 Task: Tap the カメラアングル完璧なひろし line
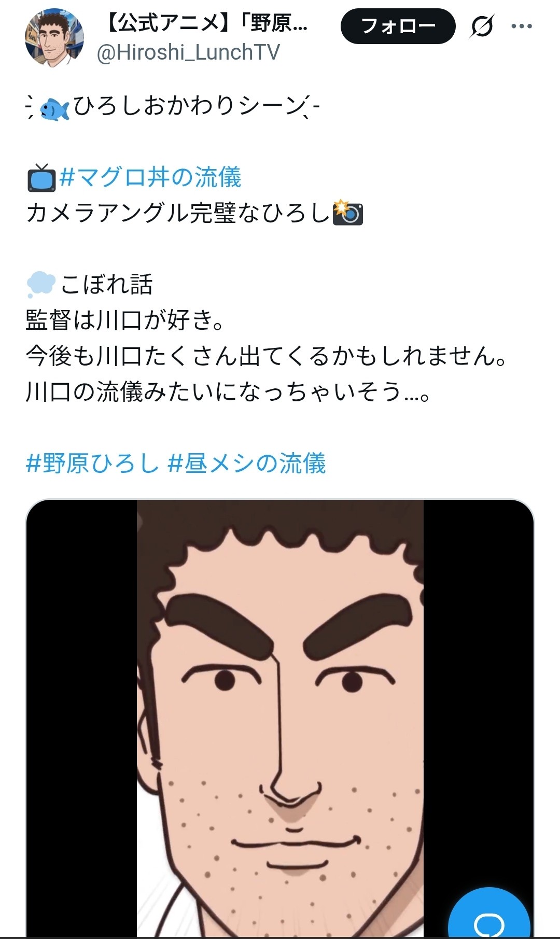[178, 213]
